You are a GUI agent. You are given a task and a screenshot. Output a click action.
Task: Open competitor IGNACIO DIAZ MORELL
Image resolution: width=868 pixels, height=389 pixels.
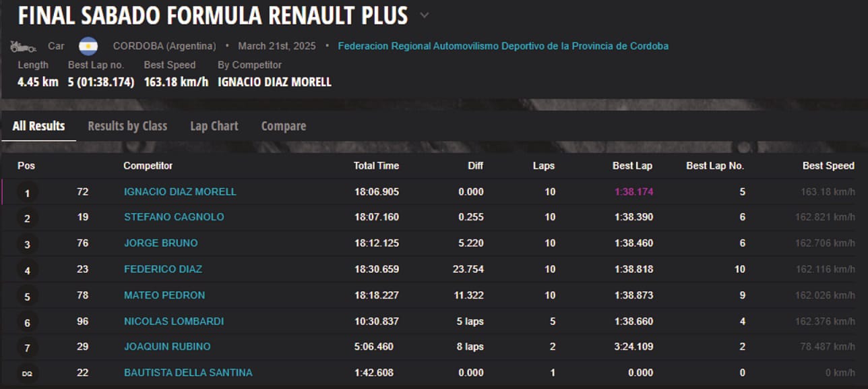click(180, 191)
